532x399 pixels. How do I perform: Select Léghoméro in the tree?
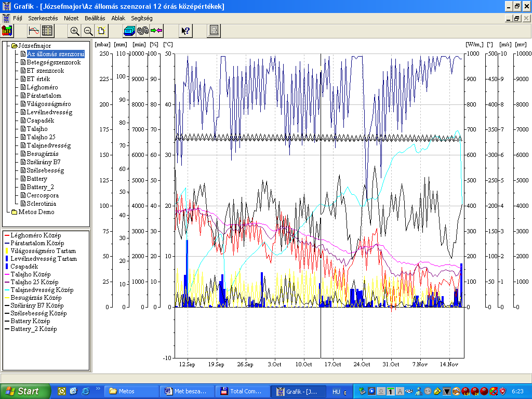coord(42,87)
